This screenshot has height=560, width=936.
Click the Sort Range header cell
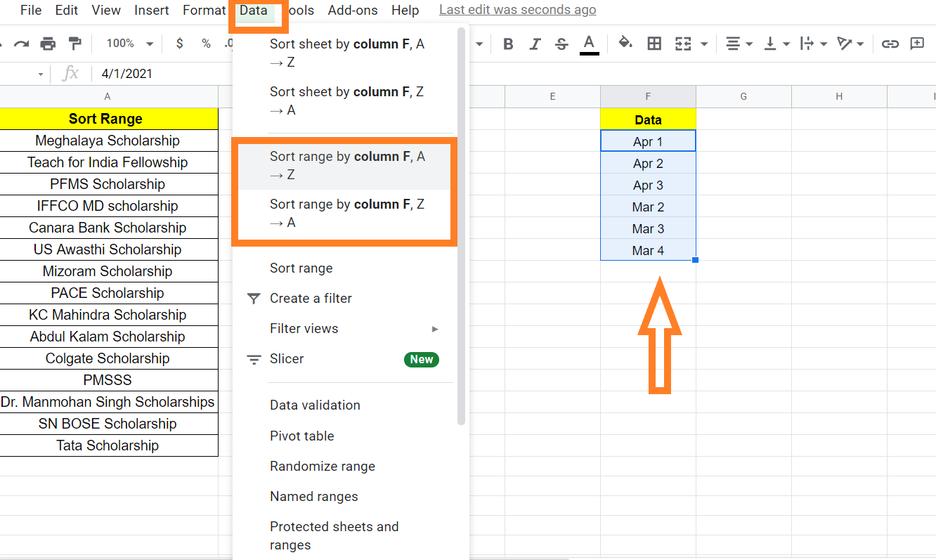108,118
